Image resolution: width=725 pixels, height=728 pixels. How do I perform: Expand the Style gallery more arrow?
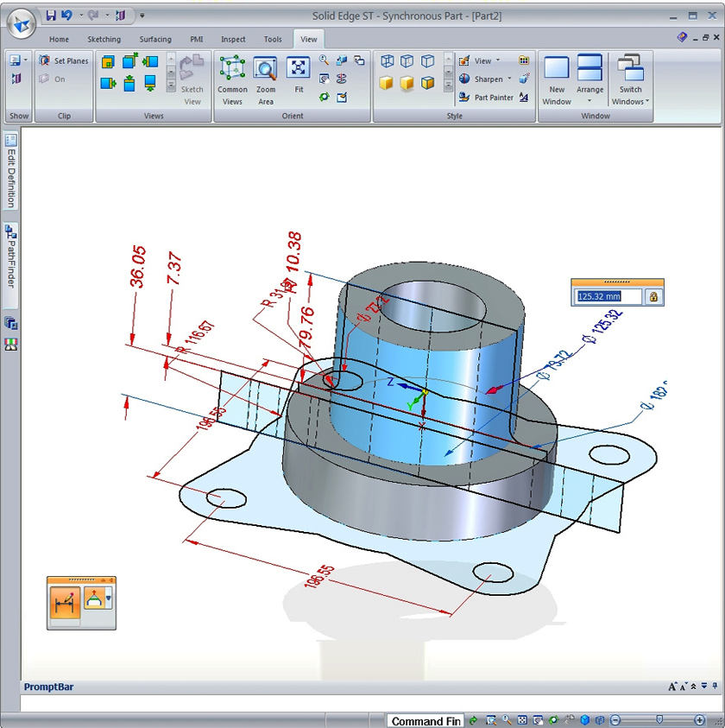coord(448,85)
